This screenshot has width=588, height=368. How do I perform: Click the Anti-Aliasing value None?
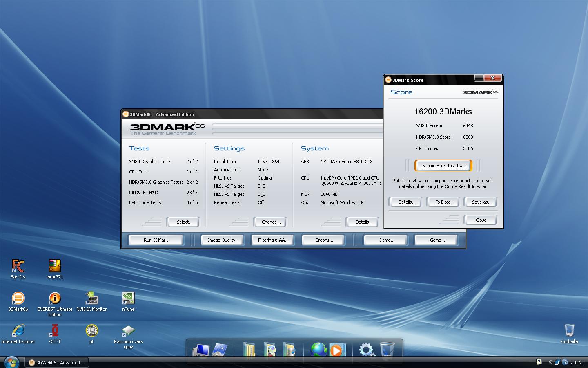263,170
